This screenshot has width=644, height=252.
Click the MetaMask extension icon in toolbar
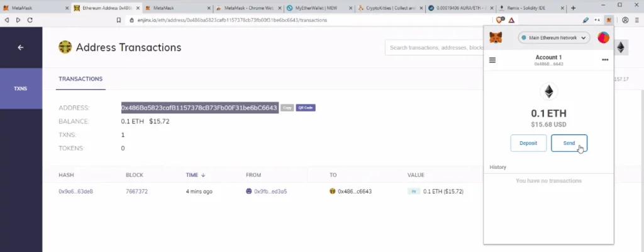[608, 20]
